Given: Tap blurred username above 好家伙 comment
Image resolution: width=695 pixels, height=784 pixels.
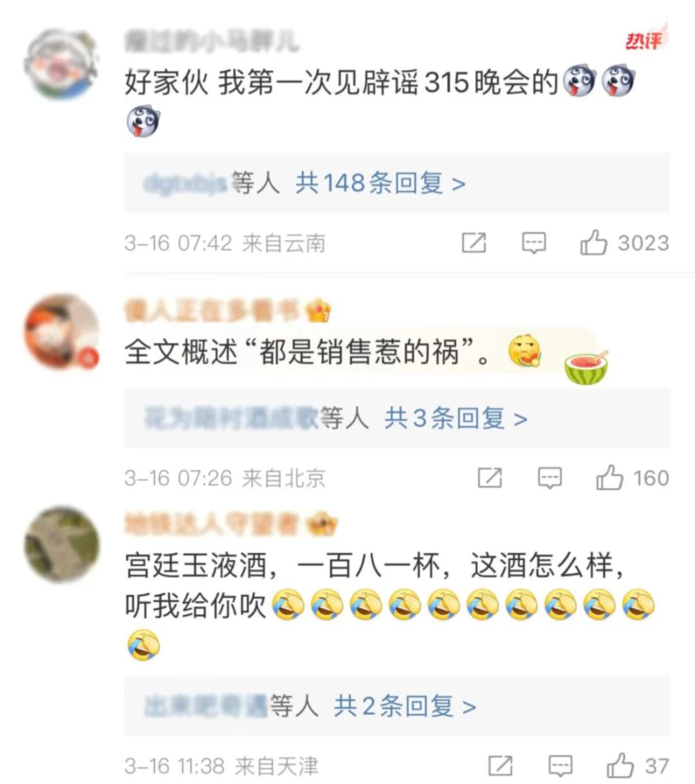Looking at the screenshot, I should pos(211,42).
